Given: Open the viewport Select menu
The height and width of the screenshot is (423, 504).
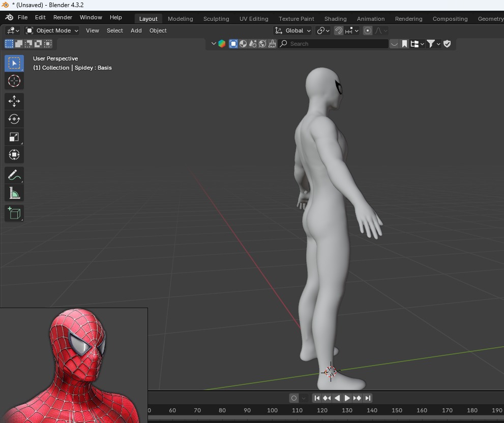Looking at the screenshot, I should (x=115, y=31).
